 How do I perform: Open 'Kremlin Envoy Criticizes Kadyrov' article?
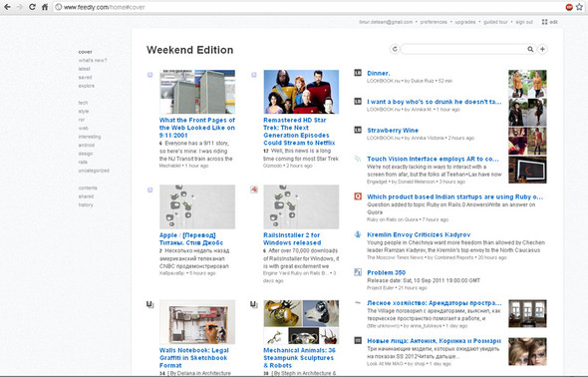click(x=419, y=234)
